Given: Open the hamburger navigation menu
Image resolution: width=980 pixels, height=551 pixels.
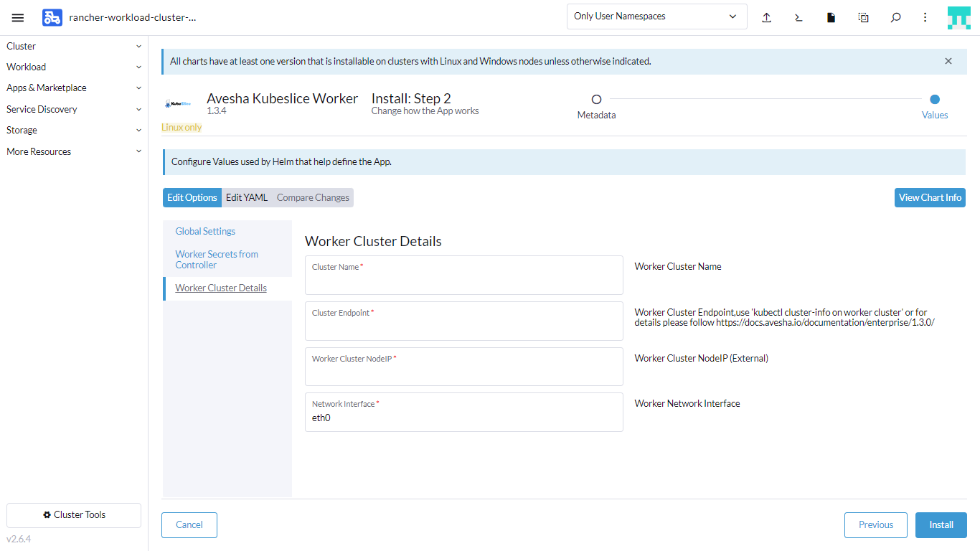Looking at the screenshot, I should [18, 18].
